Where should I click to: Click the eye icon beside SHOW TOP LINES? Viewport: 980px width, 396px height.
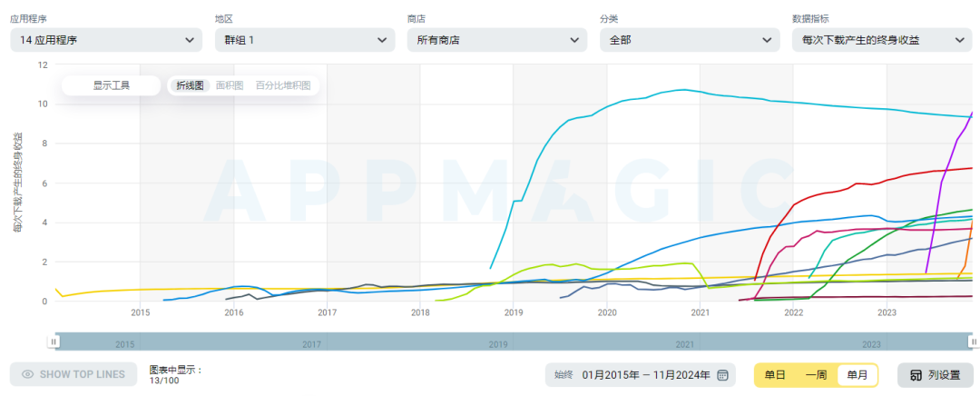point(27,375)
